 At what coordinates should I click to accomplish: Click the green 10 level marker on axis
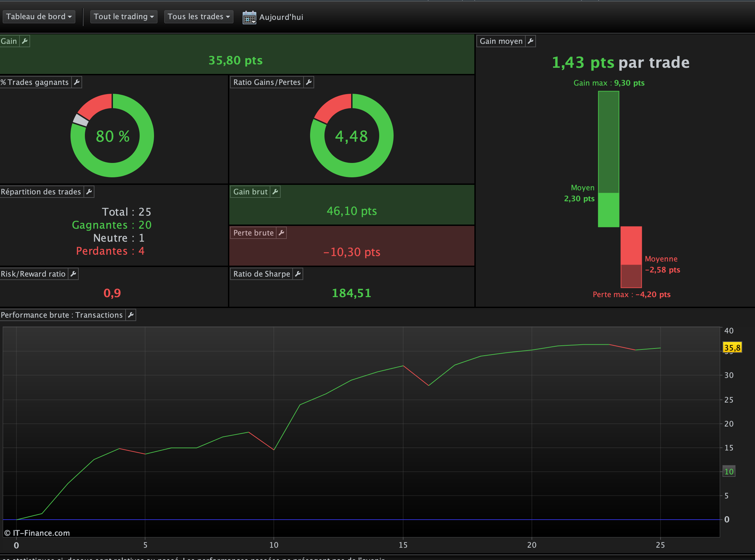click(729, 472)
